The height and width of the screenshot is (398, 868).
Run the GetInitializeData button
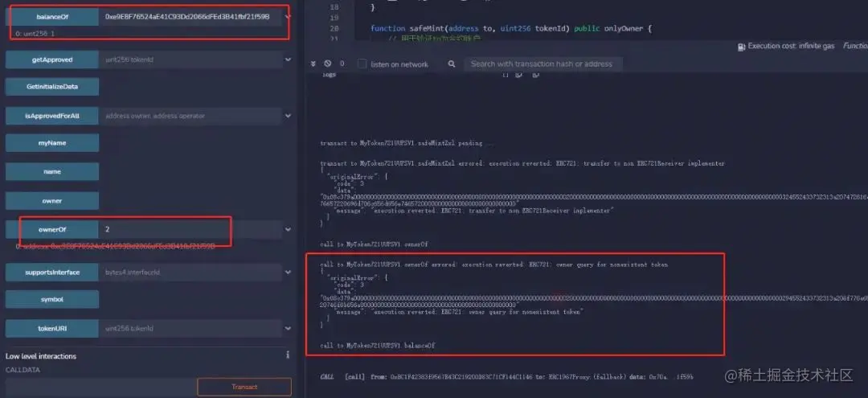(52, 87)
